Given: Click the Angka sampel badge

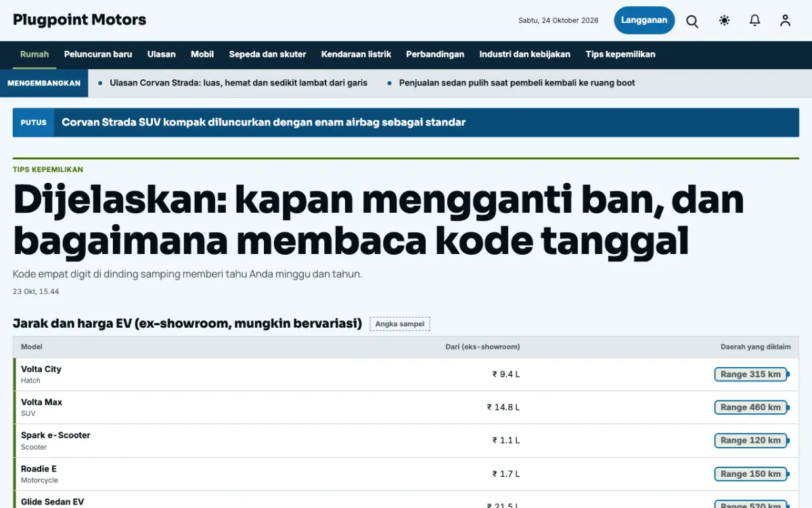Looking at the screenshot, I should (400, 324).
